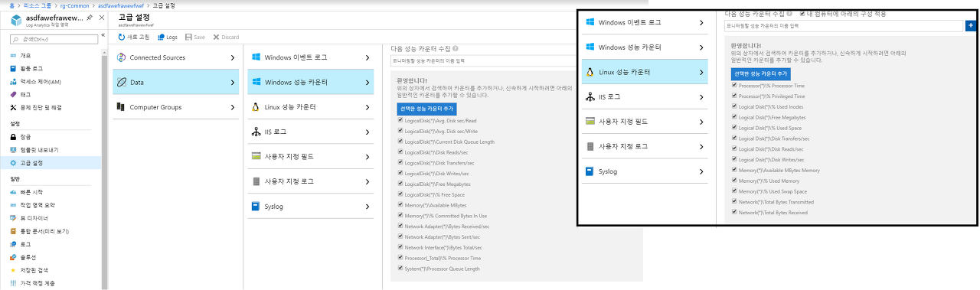Viewport: 980px width, 290px height.
Task: Click help icon beside 다음 성능 카운터 수집
Action: click(455, 48)
